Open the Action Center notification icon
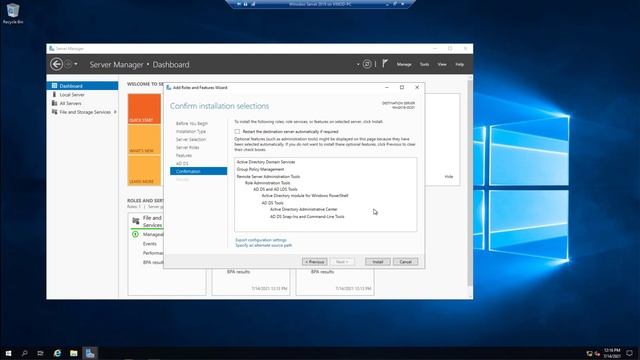Screen dimensions: 640x360 tap(630, 353)
